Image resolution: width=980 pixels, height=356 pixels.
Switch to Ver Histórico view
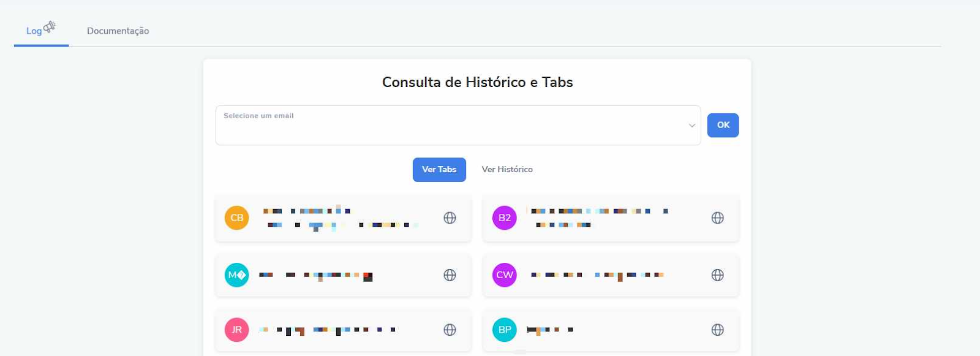click(507, 170)
